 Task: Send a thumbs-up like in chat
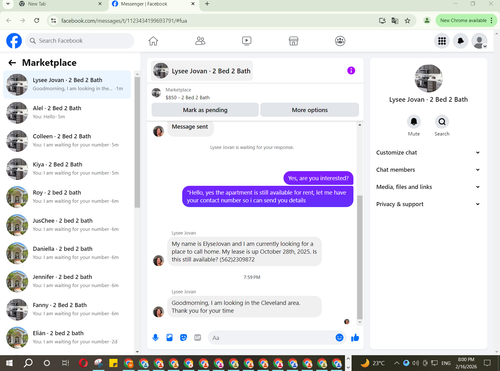tap(355, 338)
